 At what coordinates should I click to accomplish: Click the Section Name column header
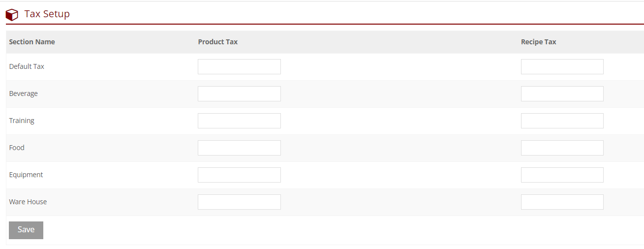point(32,42)
